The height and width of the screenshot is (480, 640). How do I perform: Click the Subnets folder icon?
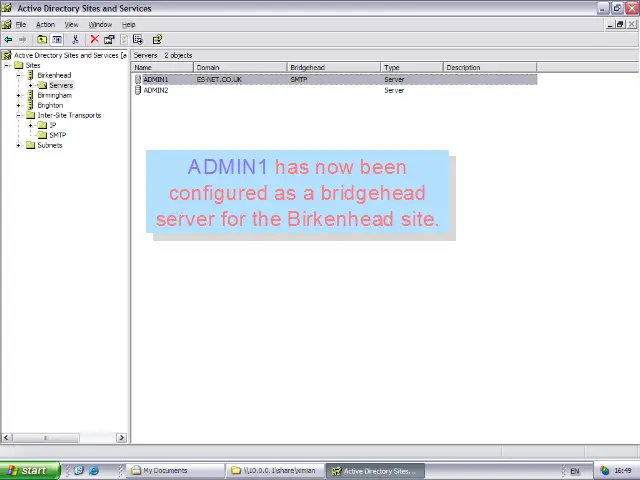[31, 145]
